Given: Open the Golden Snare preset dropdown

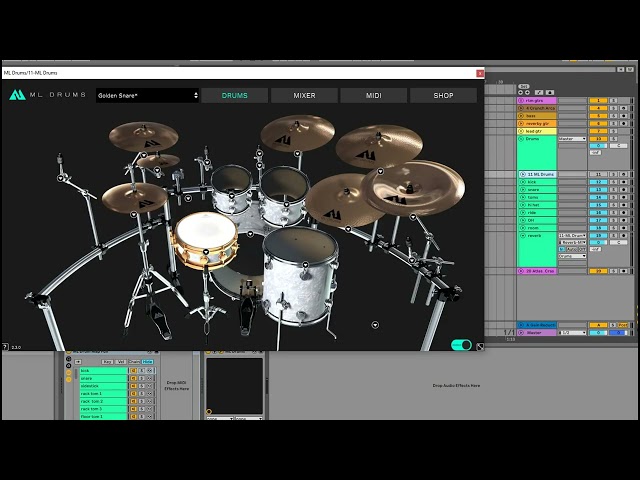Looking at the screenshot, I should [x=147, y=96].
